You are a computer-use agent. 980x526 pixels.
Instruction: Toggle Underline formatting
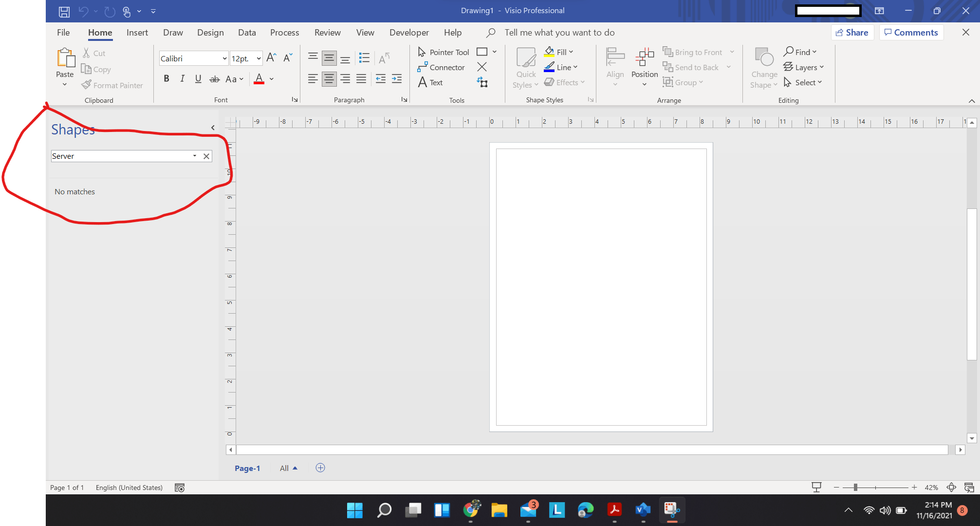pos(198,78)
